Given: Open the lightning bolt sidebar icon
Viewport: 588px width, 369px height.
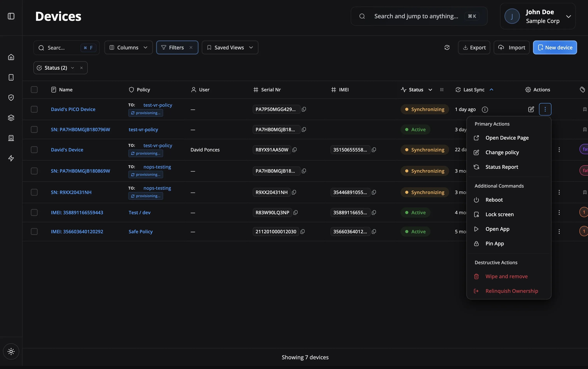Looking at the screenshot, I should (x=11, y=158).
